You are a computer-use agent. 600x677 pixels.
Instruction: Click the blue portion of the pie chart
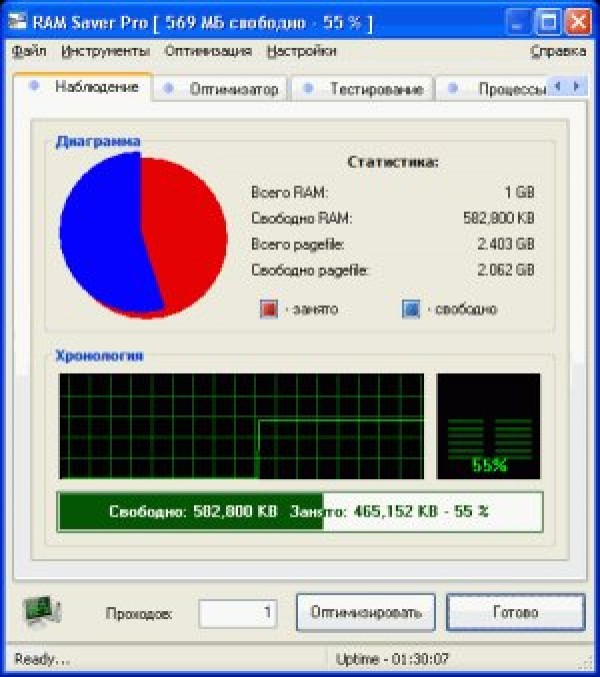click(x=104, y=233)
